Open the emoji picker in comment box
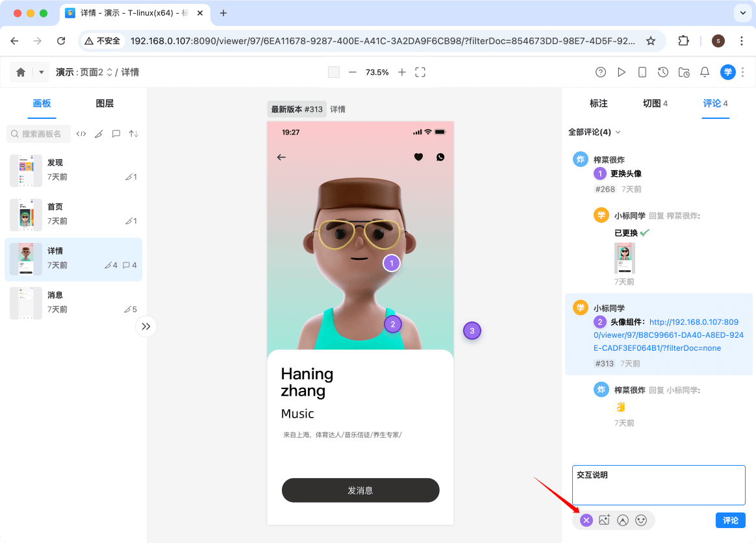This screenshot has height=543, width=756. coord(641,520)
